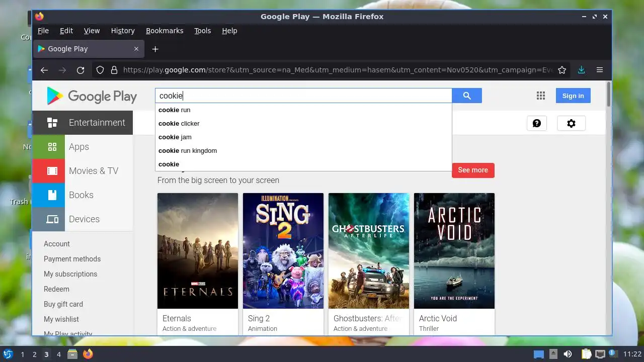Click the Eternals title text
The image size is (644, 362).
click(177, 318)
